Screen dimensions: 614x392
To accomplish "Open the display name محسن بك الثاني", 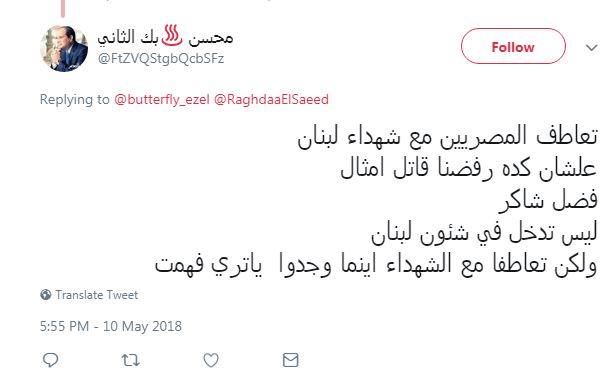I will pos(165,37).
